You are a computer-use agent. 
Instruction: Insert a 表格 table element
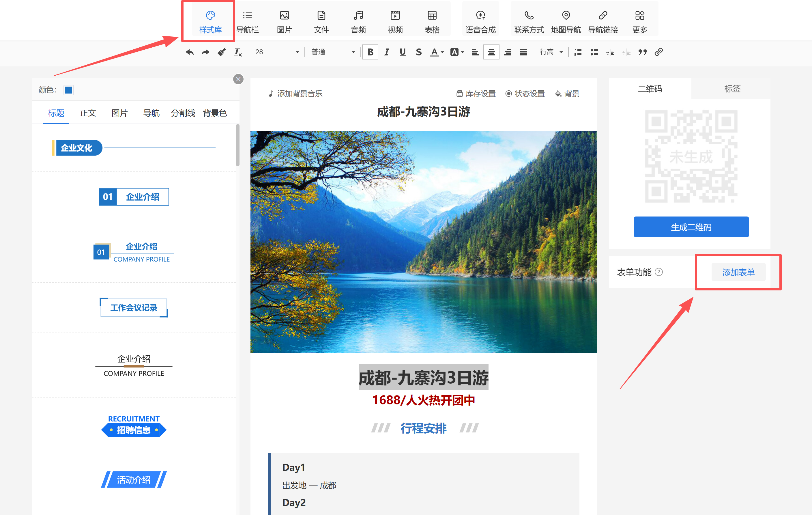point(432,22)
